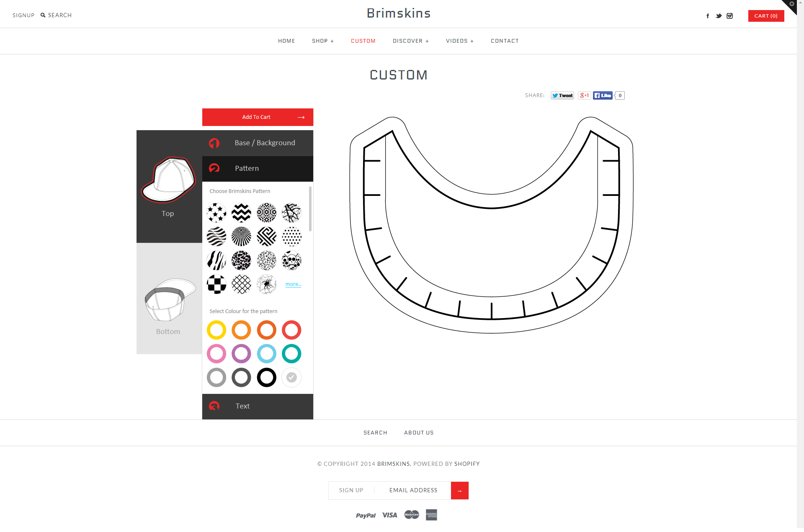Viewport: 804px width, 532px height.
Task: Pick the light orange colour ring
Action: (242, 330)
